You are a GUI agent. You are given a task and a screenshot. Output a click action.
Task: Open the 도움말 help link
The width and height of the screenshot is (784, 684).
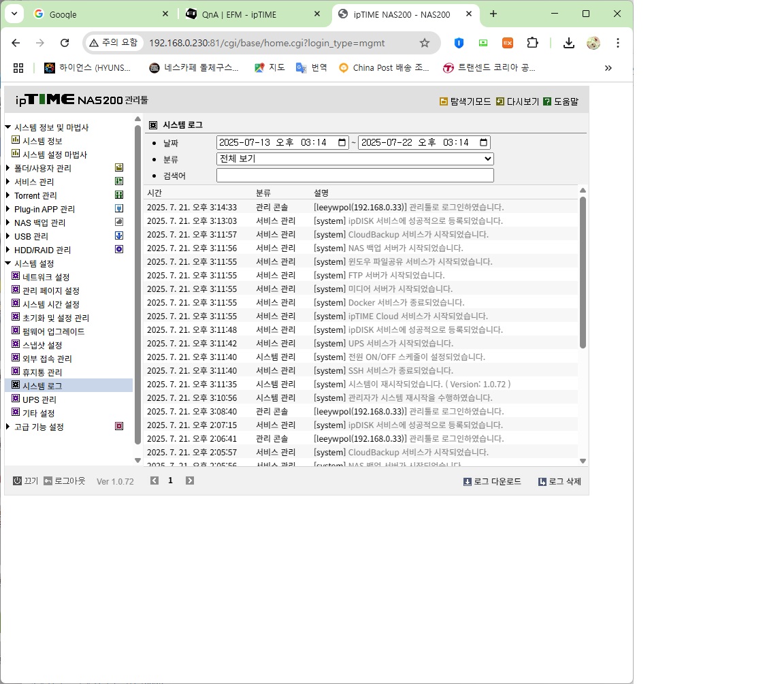pyautogui.click(x=561, y=101)
